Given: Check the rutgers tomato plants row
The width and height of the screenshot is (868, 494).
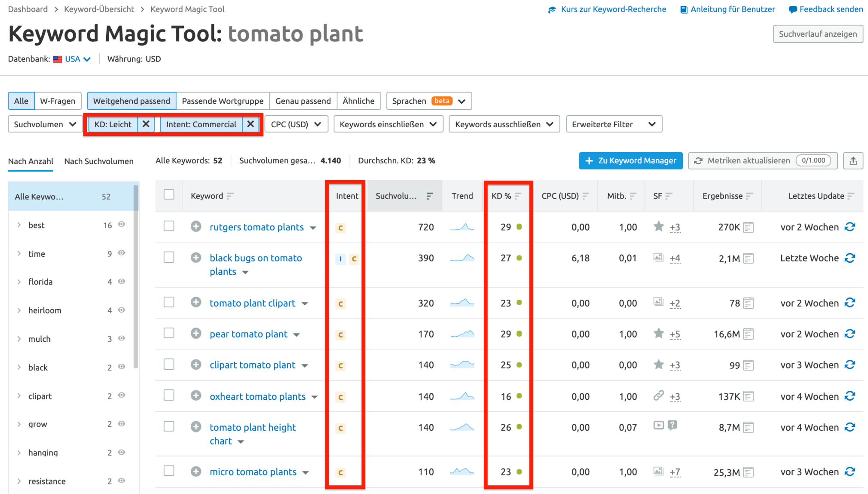Looking at the screenshot, I should [169, 226].
